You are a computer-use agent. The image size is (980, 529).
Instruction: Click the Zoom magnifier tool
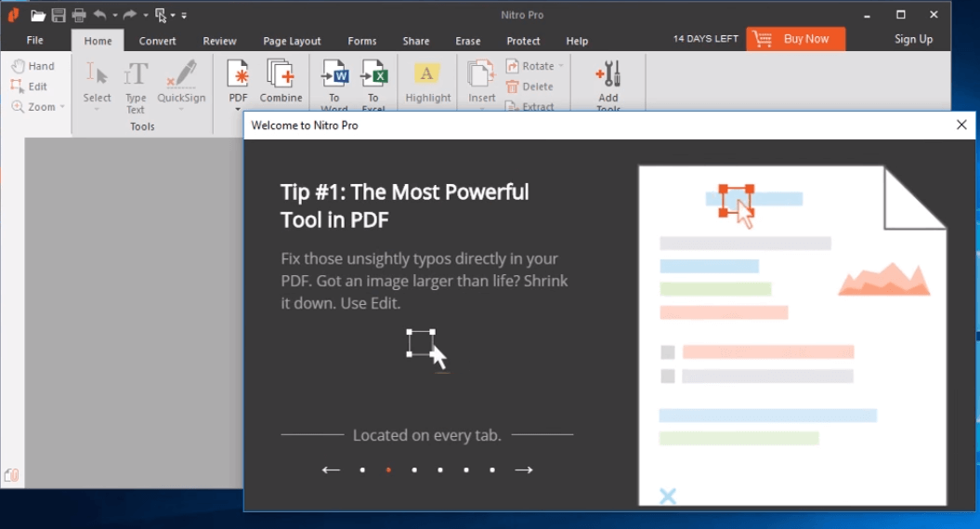33,107
